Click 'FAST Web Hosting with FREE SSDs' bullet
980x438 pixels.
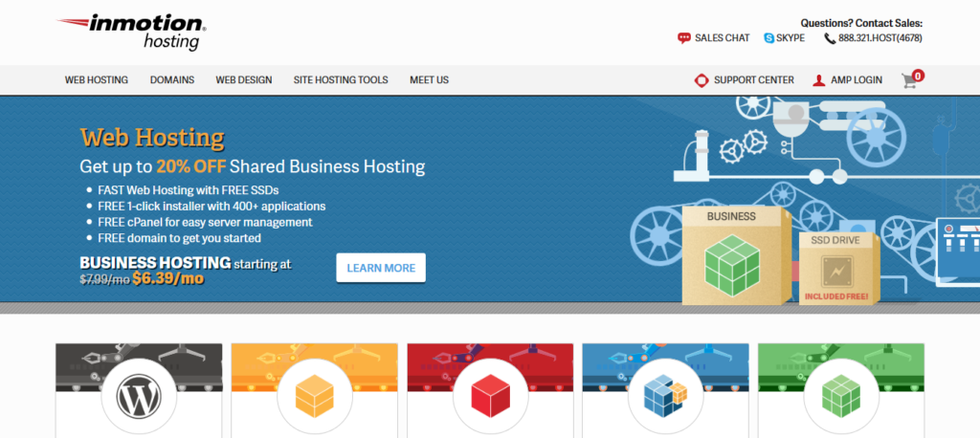[x=189, y=190]
